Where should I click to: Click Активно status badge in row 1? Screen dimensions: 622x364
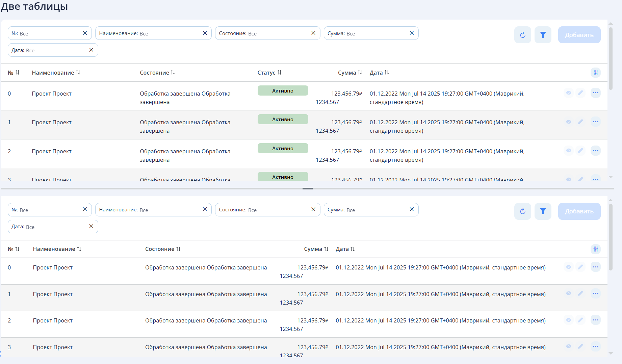coord(283,119)
